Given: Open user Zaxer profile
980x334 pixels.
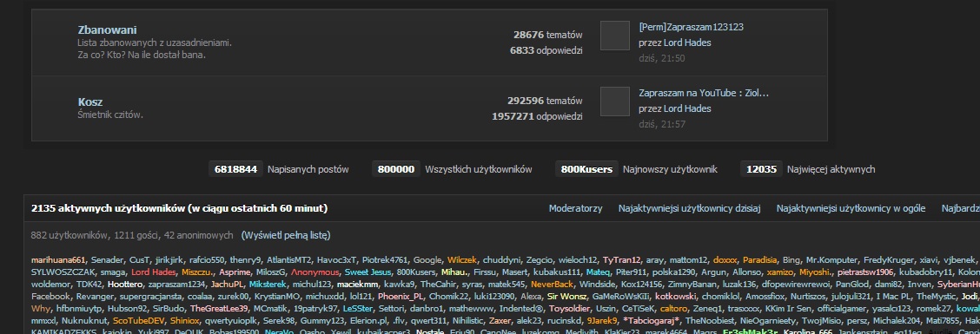Looking at the screenshot, I should (x=500, y=321).
